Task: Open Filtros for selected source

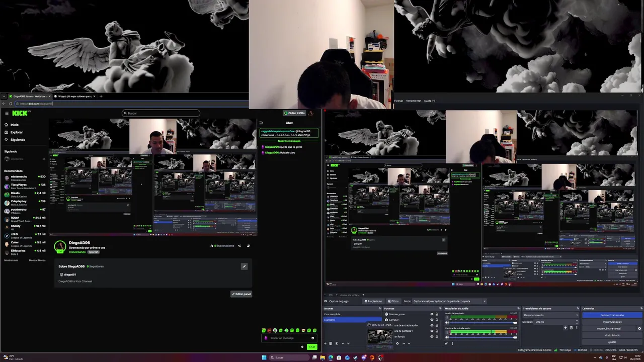Action: tap(393, 301)
